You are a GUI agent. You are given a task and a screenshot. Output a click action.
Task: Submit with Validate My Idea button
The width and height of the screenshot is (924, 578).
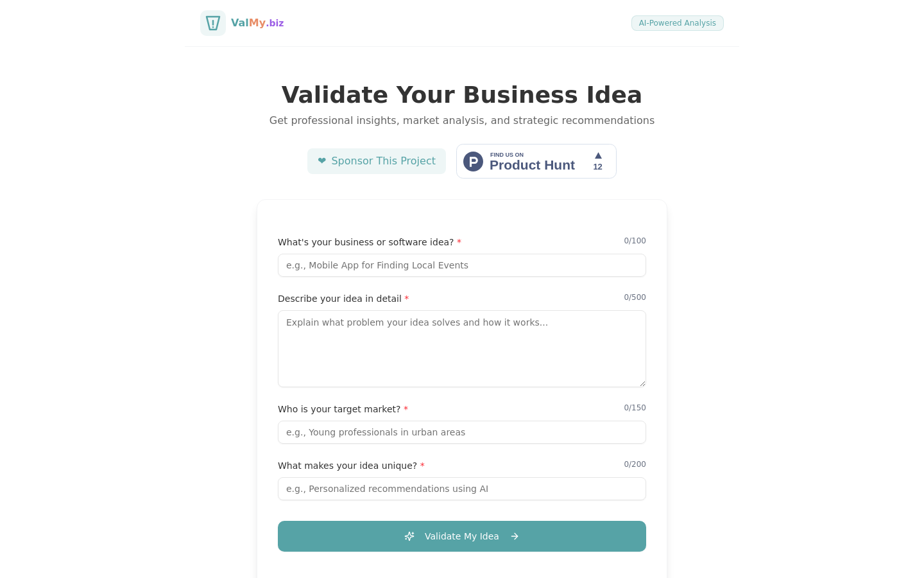coord(462,536)
